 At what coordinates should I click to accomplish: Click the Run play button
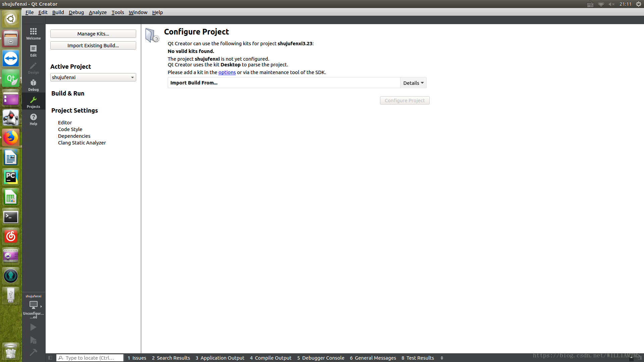tap(33, 327)
